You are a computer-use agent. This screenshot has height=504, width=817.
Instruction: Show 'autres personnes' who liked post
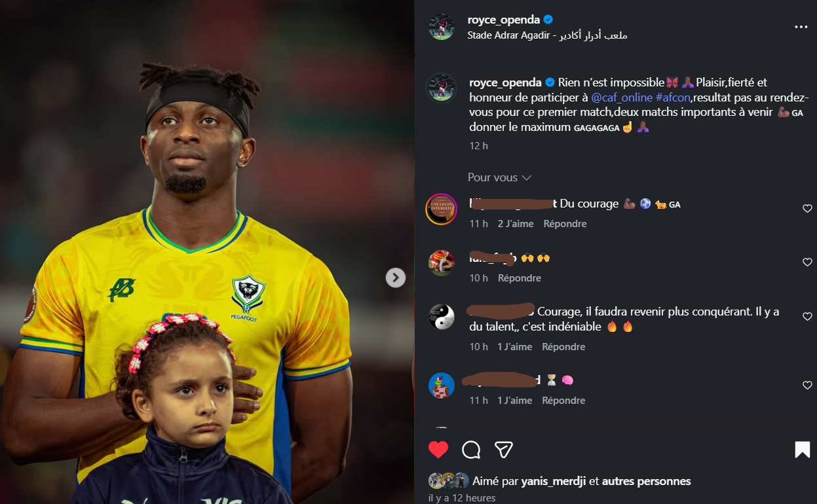(646, 481)
